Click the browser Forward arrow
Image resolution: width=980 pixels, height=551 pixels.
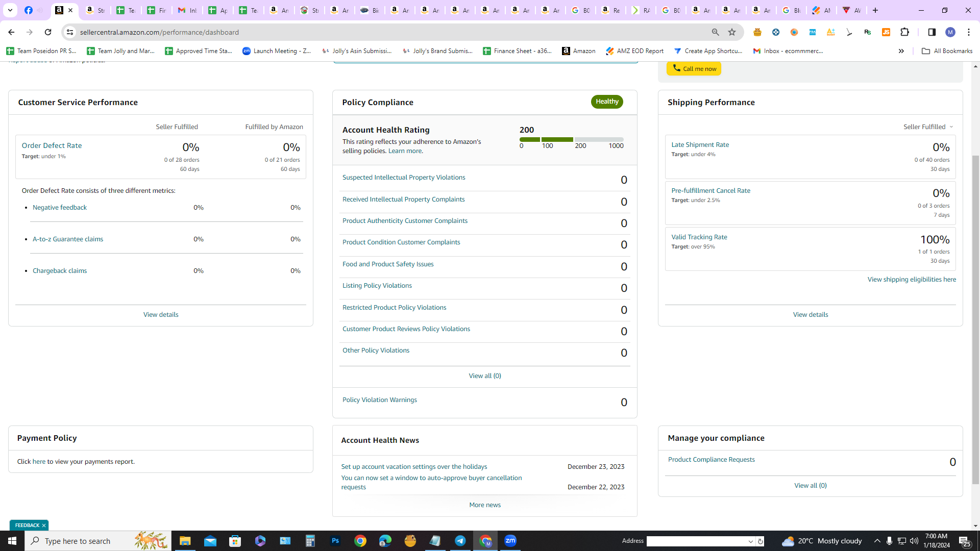click(x=30, y=32)
